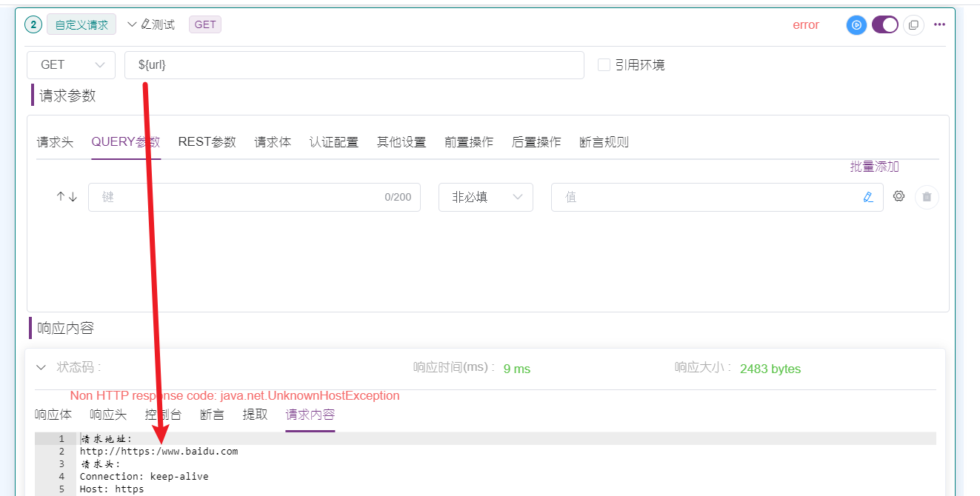Open the 控制台 response tab
This screenshot has height=496, width=980.
click(163, 415)
